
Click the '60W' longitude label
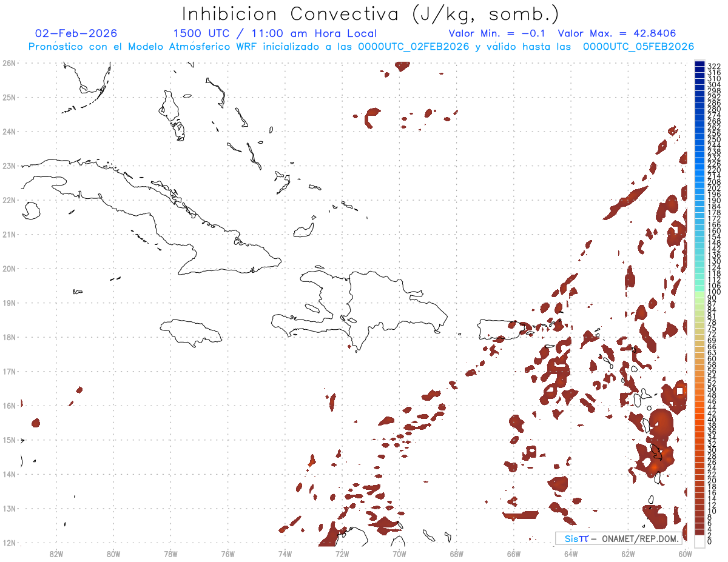point(686,554)
